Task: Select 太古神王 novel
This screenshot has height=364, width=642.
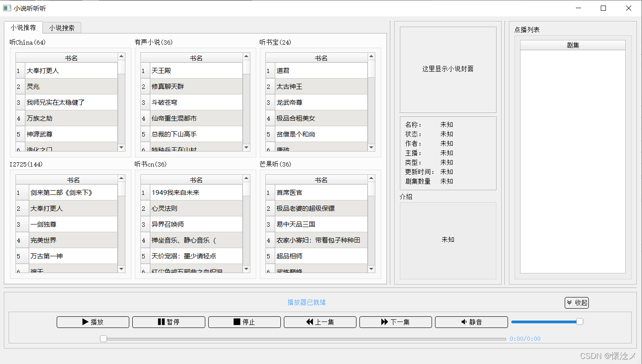Action: pos(321,86)
